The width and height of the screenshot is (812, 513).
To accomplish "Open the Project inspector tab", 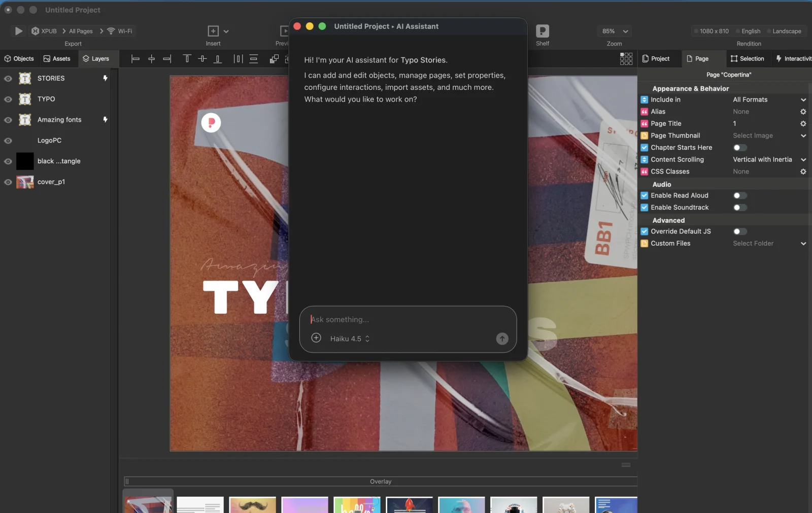I will click(656, 59).
